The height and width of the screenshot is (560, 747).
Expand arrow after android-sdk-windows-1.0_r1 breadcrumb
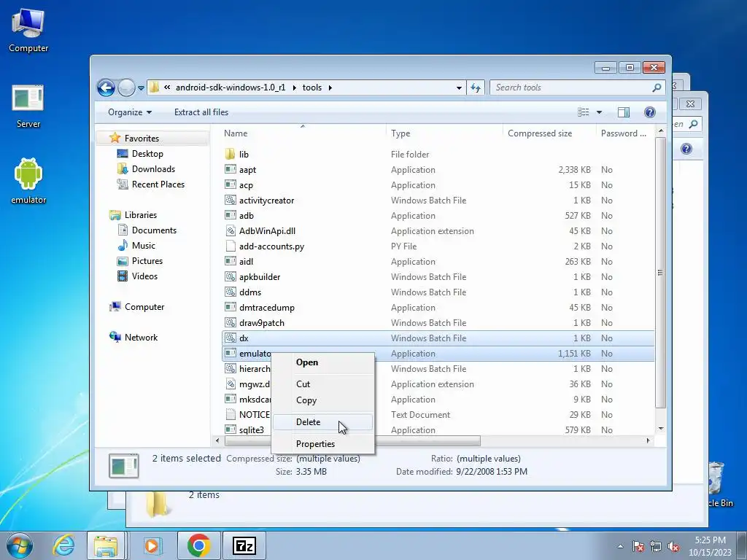tap(294, 87)
